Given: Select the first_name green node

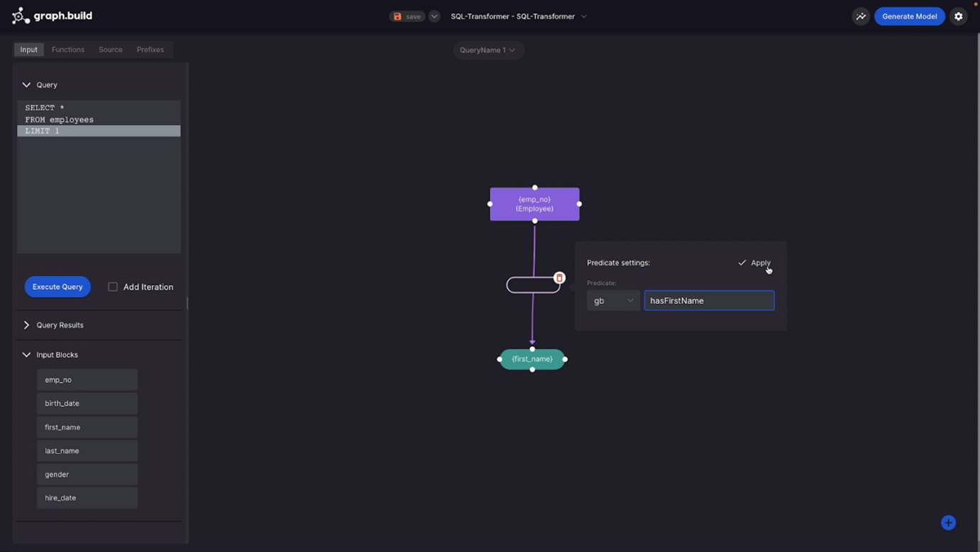Looking at the screenshot, I should pos(532,359).
